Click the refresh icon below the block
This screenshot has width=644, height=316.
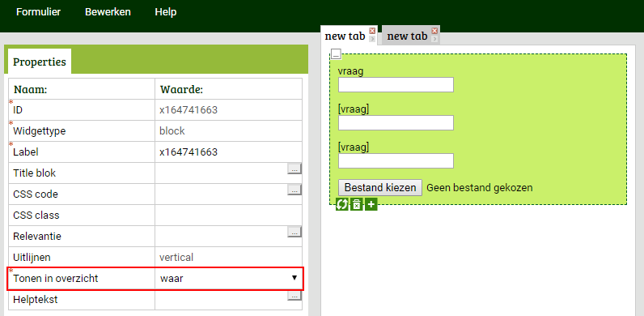341,204
